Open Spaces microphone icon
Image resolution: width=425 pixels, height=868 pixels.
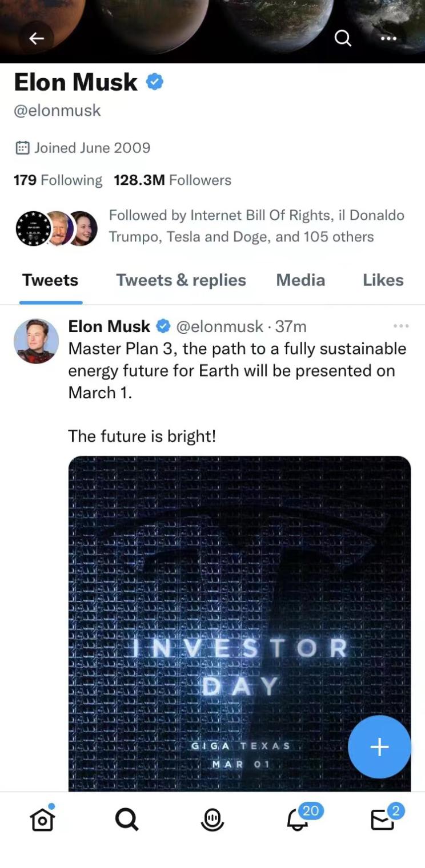[x=213, y=820]
